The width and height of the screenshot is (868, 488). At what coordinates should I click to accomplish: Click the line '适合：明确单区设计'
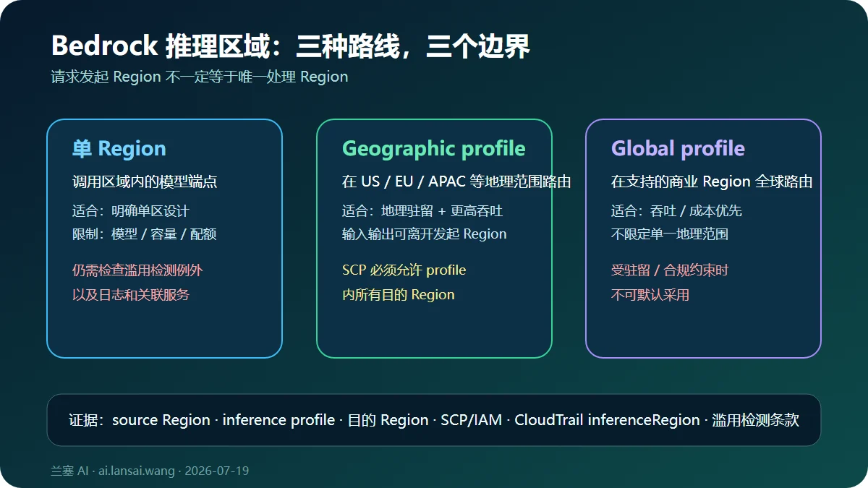pyautogui.click(x=130, y=211)
